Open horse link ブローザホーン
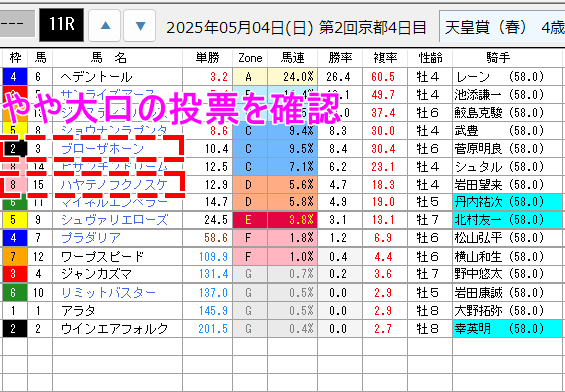The image size is (565, 392). click(102, 148)
